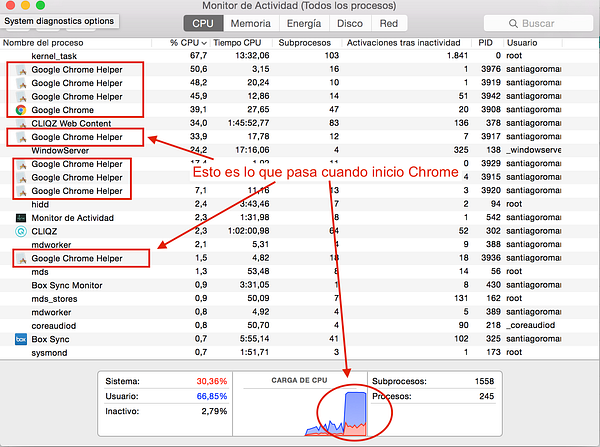The height and width of the screenshot is (447, 600).
Task: Click icon of Chrome Helper PID 3920
Action: click(x=22, y=191)
